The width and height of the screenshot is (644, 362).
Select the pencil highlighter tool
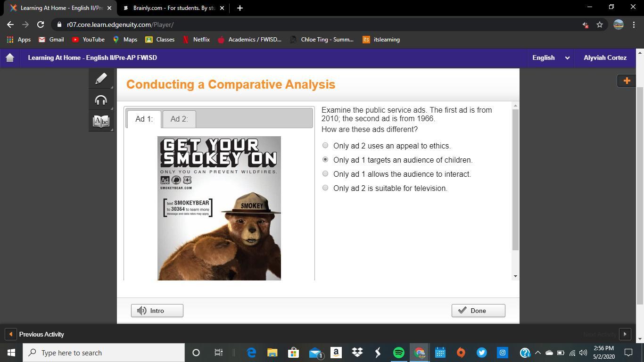tap(101, 79)
